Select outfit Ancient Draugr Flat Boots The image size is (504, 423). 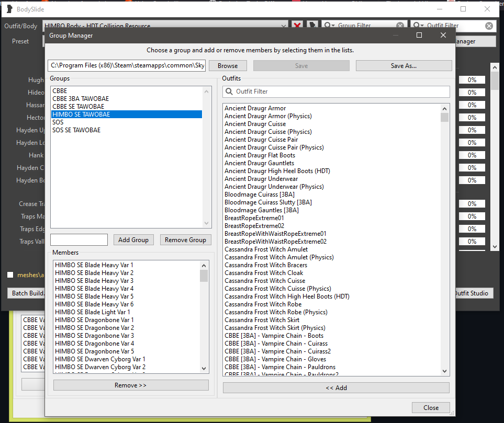point(332,155)
